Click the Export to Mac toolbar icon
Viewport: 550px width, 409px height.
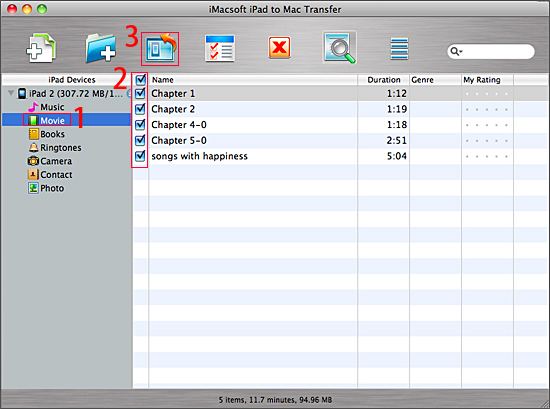pos(160,49)
